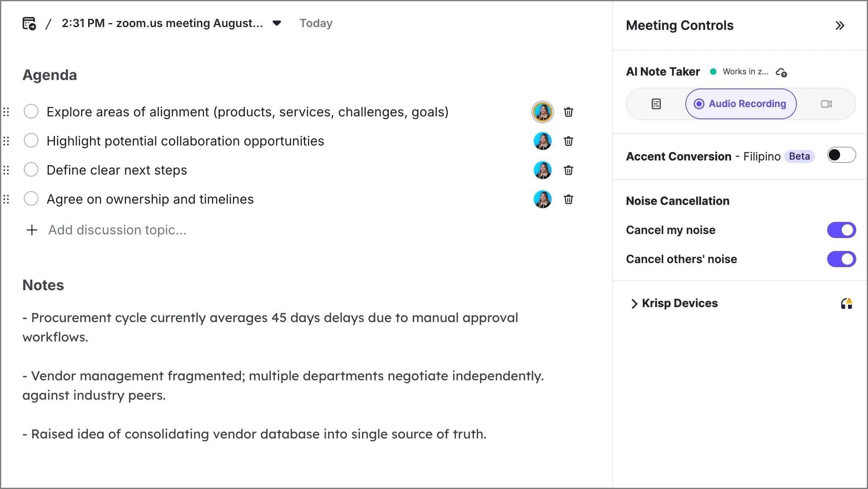Open the meeting title dropdown arrow
Image resolution: width=868 pixels, height=489 pixels.
pyautogui.click(x=277, y=23)
